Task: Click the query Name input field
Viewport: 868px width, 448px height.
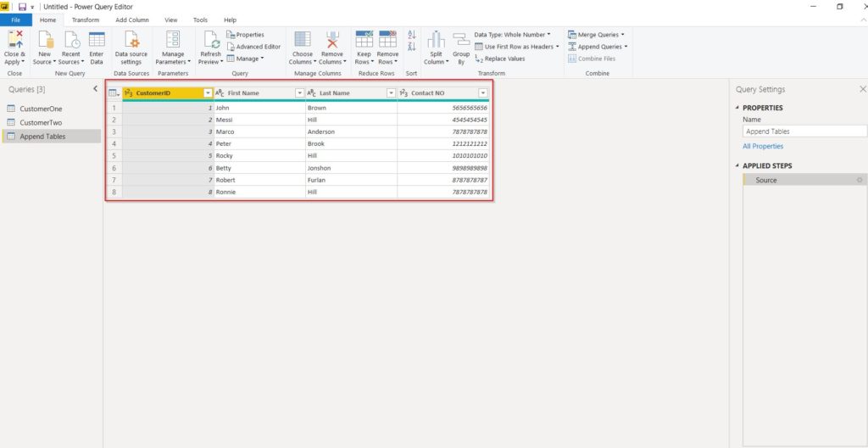Action: coord(804,132)
